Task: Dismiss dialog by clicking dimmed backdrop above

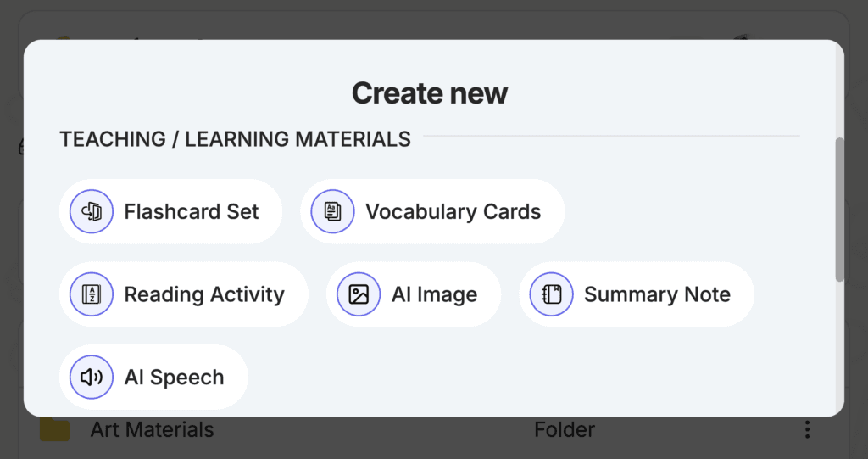Action: [434, 20]
